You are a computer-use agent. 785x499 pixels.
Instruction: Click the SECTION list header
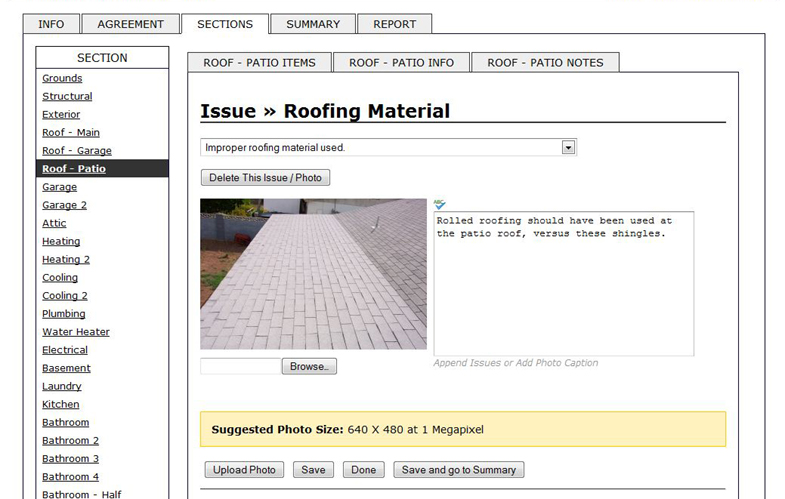(x=102, y=58)
